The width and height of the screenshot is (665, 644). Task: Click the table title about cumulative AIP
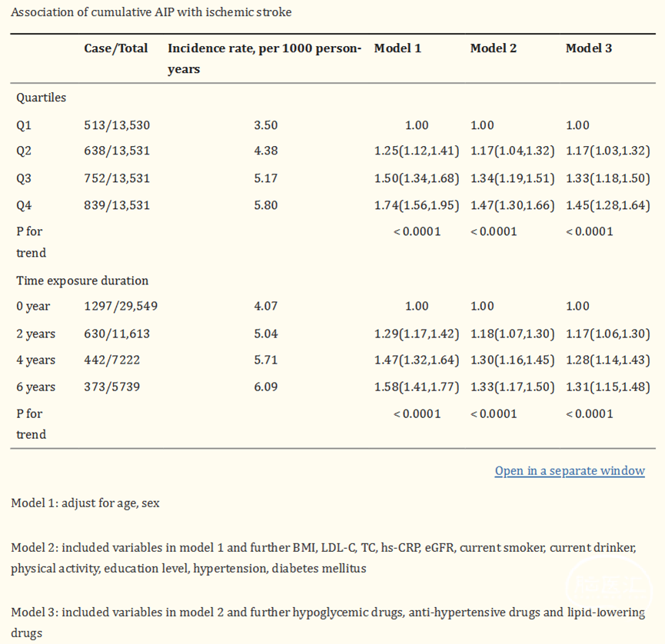click(x=151, y=12)
